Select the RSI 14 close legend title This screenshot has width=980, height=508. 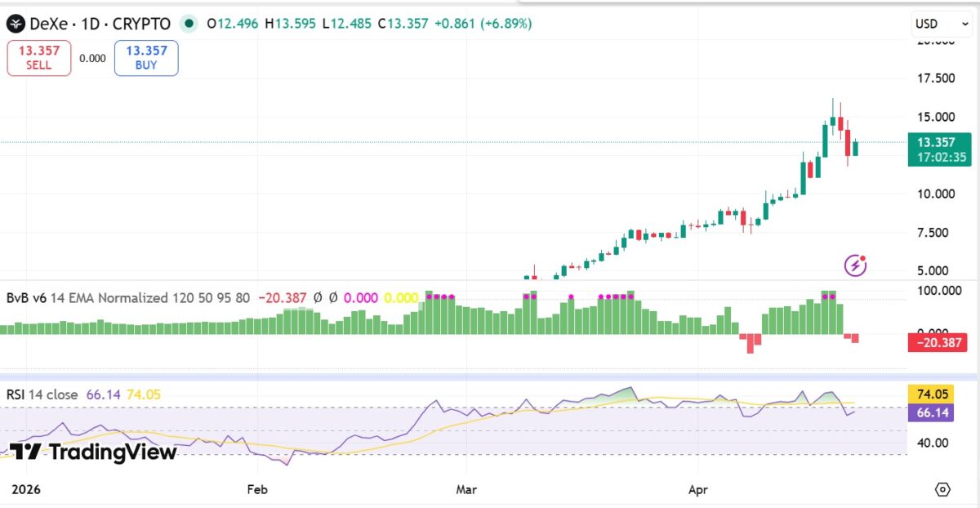pyautogui.click(x=39, y=394)
